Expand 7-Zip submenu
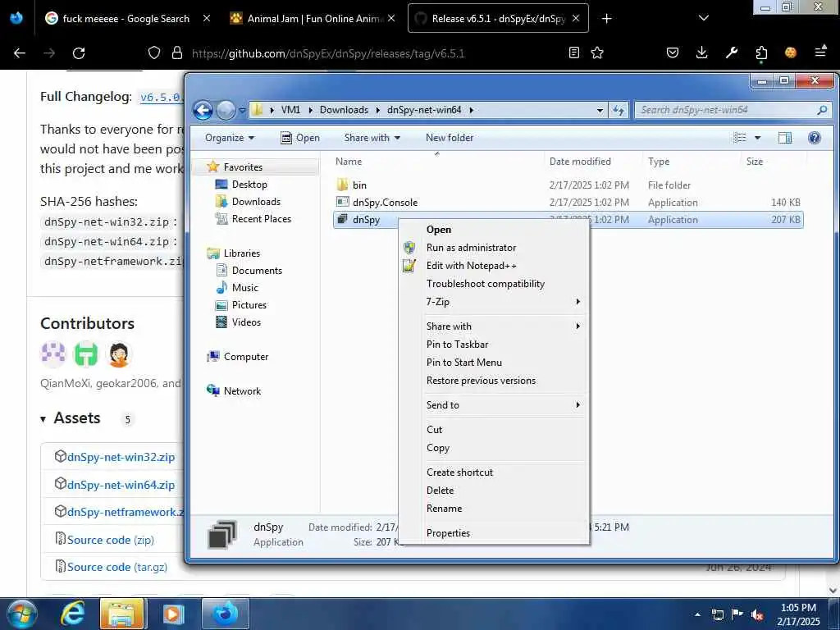840x630 pixels. coord(493,302)
